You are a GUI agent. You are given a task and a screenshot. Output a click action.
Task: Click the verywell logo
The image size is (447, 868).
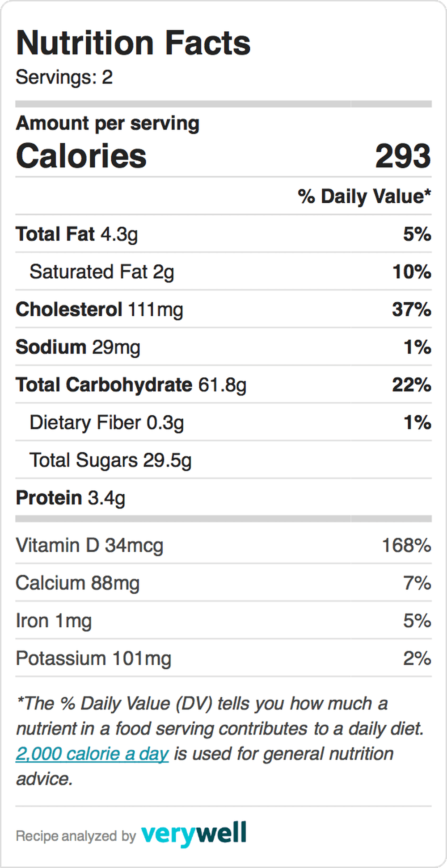(194, 834)
